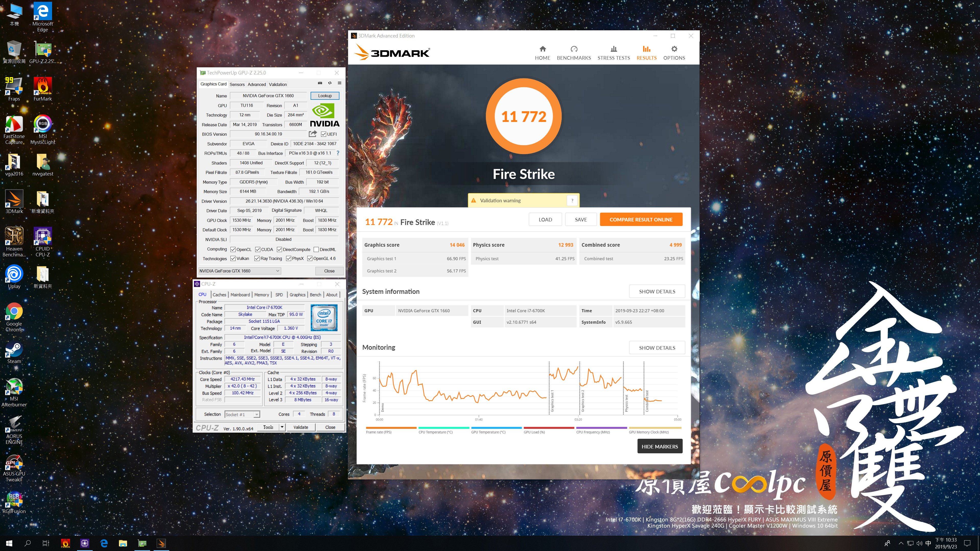Image resolution: width=980 pixels, height=551 pixels.
Task: Open MSI MysticLight shortcut
Action: click(x=43, y=130)
